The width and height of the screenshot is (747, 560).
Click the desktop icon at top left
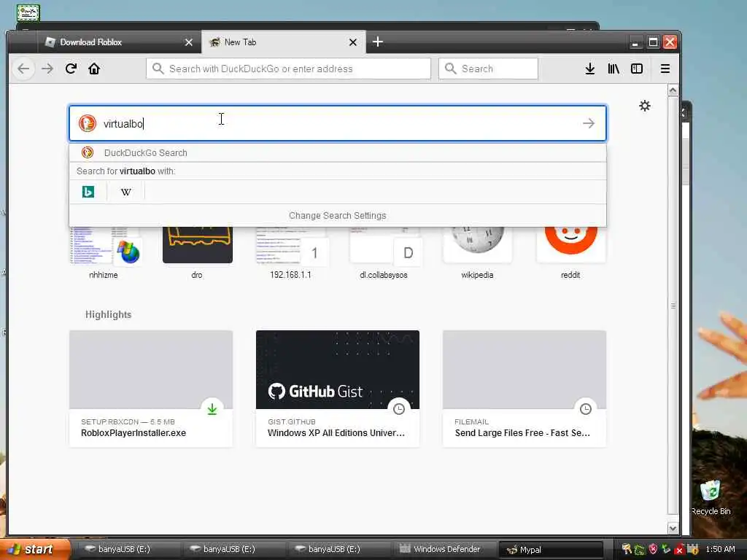pos(28,12)
